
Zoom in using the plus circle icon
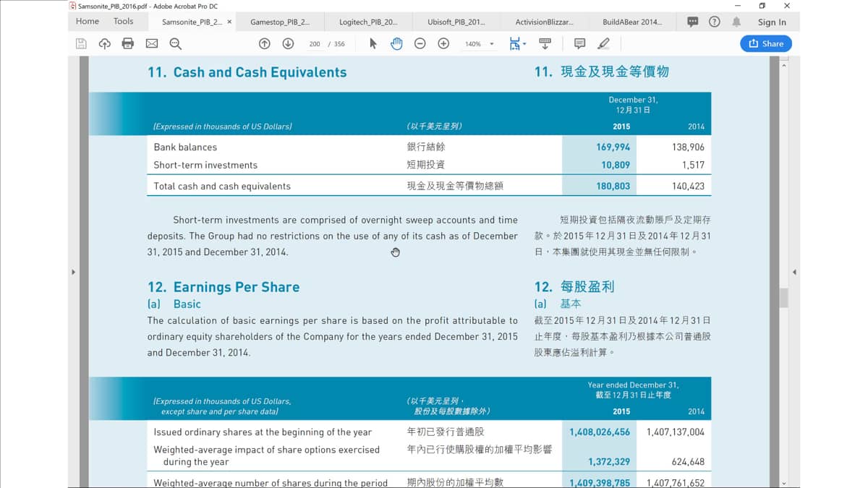pyautogui.click(x=443, y=43)
